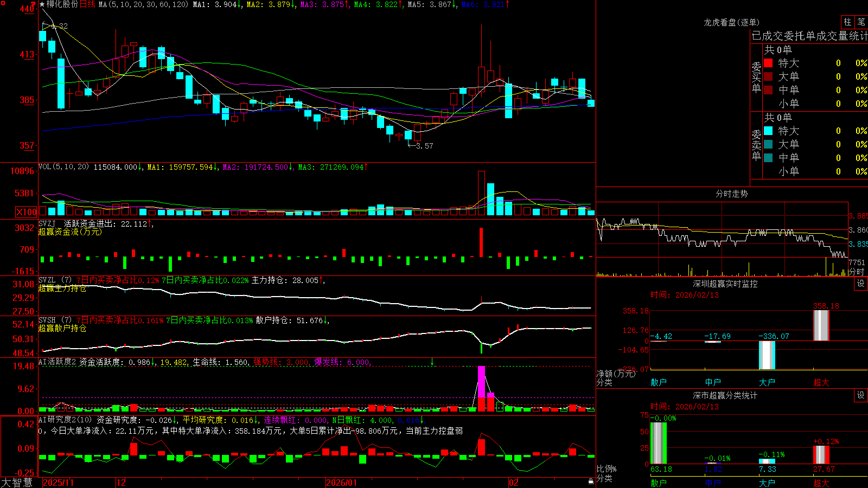
Task: Click the cyan 特大 sell order swatch
Action: (768, 131)
